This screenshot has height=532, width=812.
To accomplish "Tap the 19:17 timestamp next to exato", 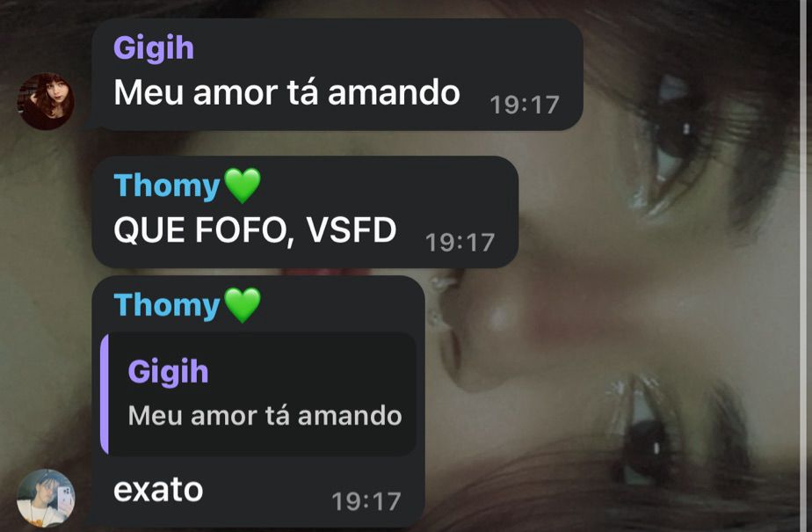I will (x=366, y=501).
